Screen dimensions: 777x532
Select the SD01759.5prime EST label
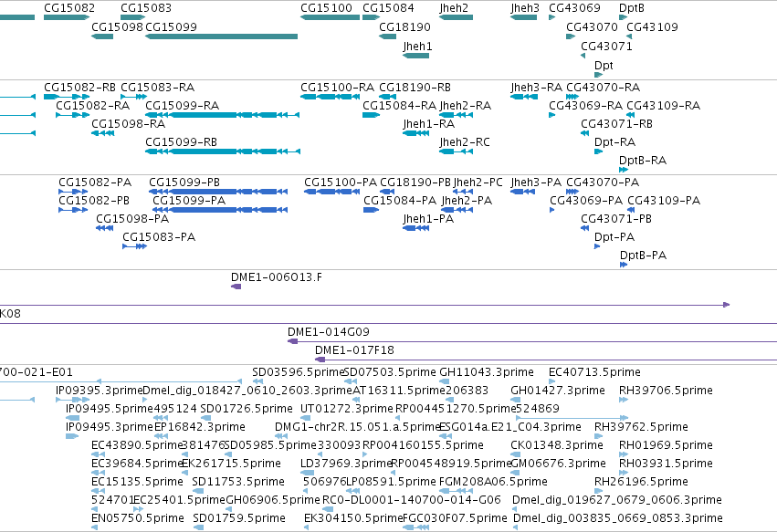[239, 518]
